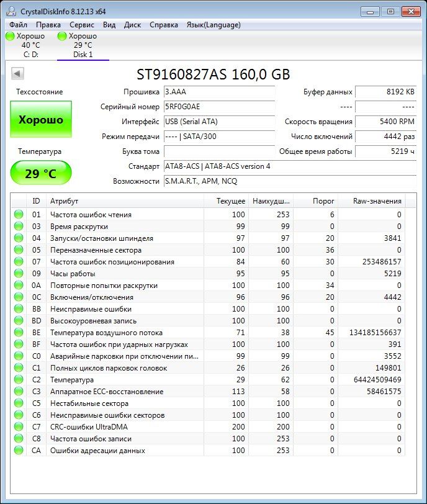Click status icon for attribute 01
Viewport: 427px width, 504px height.
click(19, 214)
